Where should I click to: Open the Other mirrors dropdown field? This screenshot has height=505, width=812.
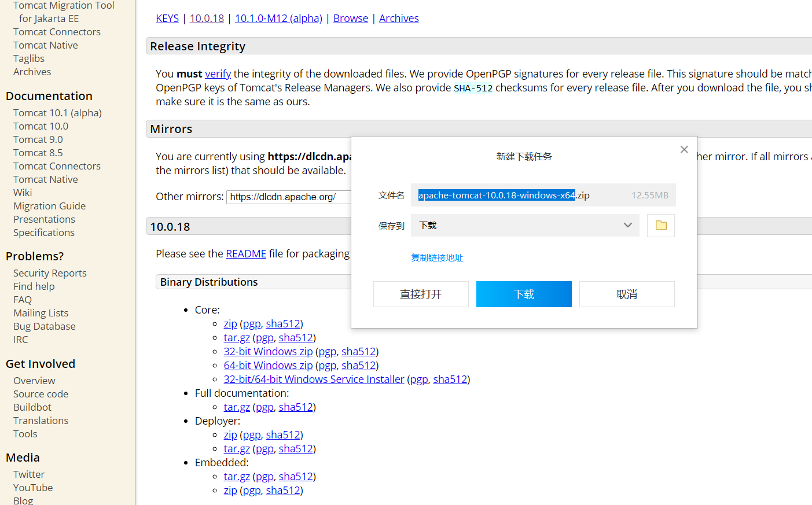[x=289, y=197]
